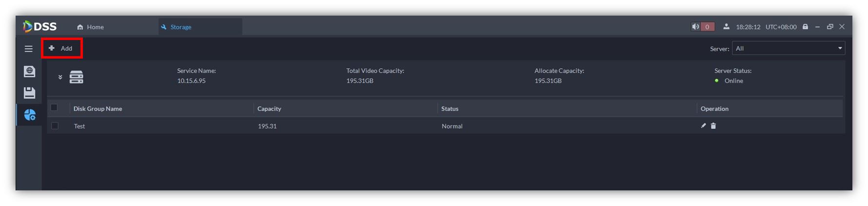Click the Disk Group Name column header
This screenshot has height=206, width=868.
98,109
